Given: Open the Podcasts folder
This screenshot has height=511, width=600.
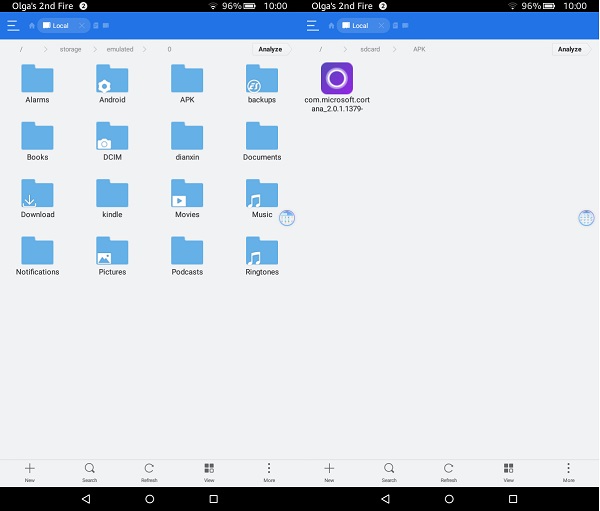Looking at the screenshot, I should (x=187, y=256).
